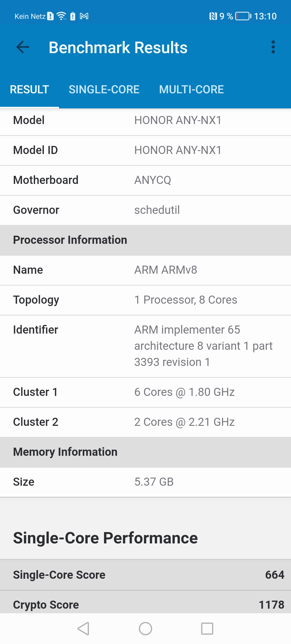The width and height of the screenshot is (291, 644).
Task: Tap the Memory Size 5.37 GB row
Action: tap(145, 482)
